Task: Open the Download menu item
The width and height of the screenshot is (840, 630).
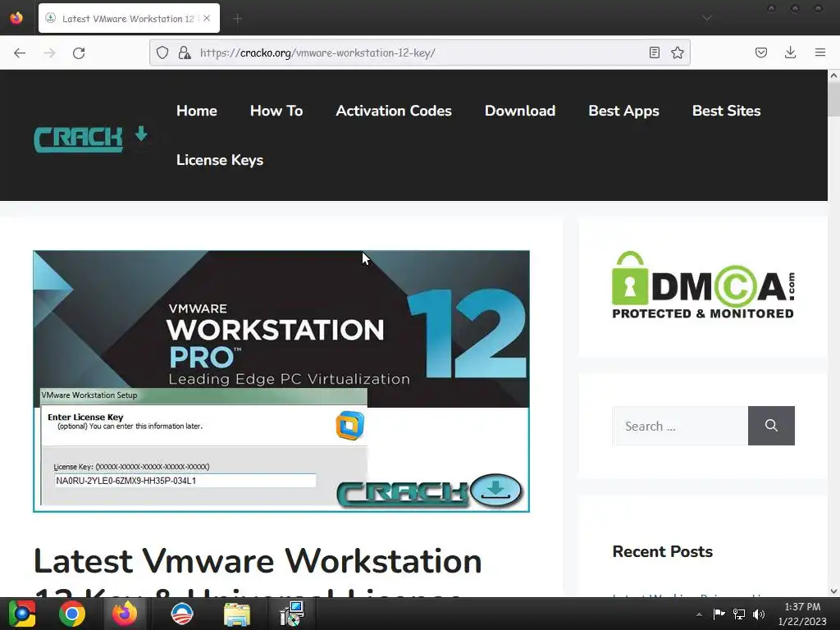Action: coord(520,111)
